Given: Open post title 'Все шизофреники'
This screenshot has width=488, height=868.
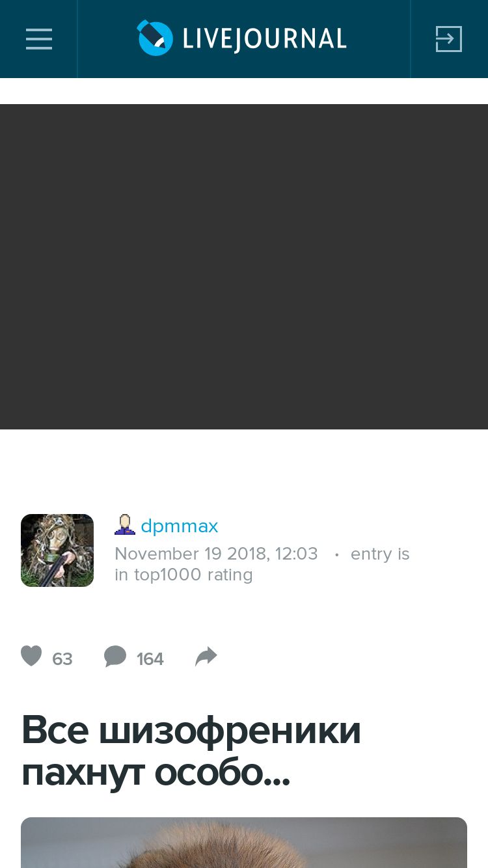Looking at the screenshot, I should pyautogui.click(x=191, y=730).
